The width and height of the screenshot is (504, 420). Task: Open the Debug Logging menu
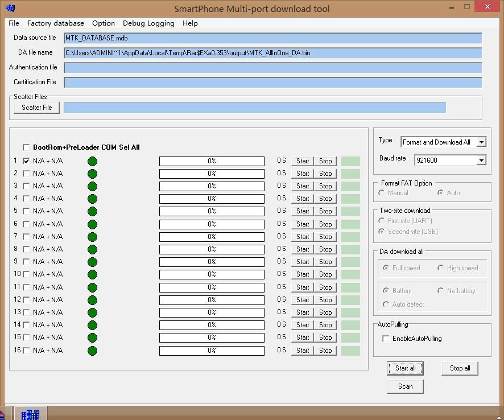point(148,23)
